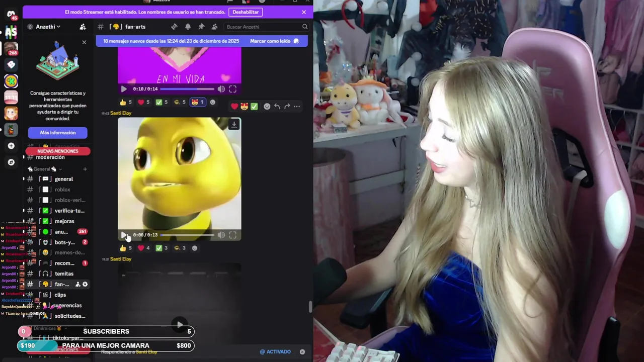This screenshot has height=362, width=644.
Task: Open Santi Eloy profile at 19:43
Action: 121,113
